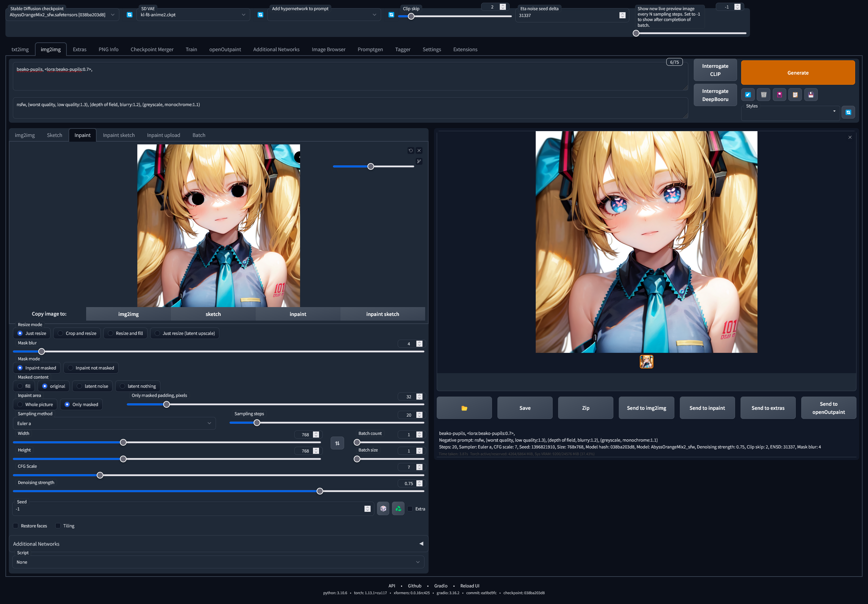
Task: Increment the Sampling steps stepper
Action: tap(419, 414)
